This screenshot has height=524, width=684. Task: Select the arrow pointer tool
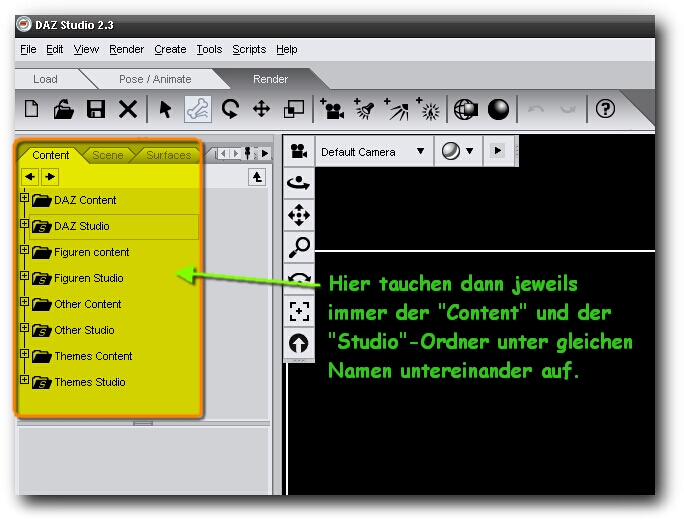click(165, 110)
